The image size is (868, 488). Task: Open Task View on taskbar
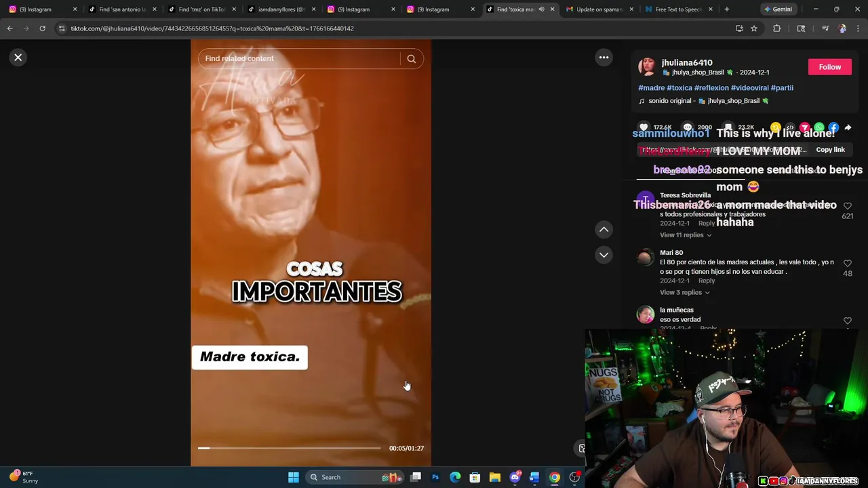point(416,477)
